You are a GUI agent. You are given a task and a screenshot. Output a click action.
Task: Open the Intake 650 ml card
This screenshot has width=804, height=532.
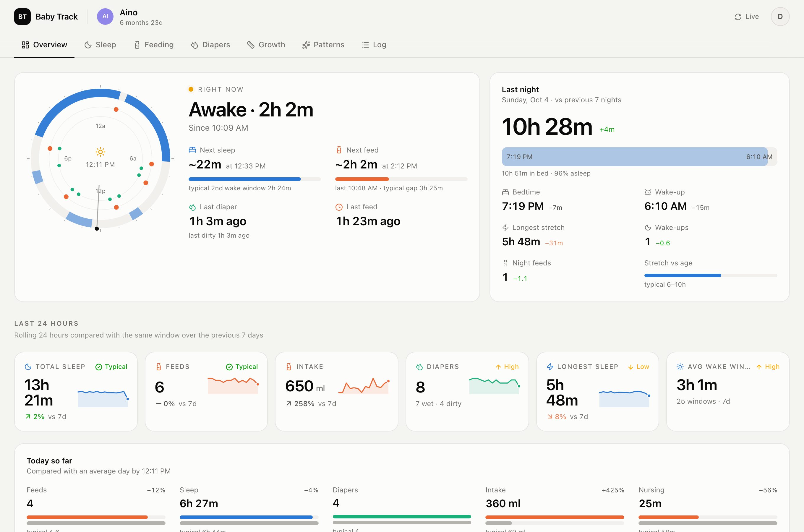336,392
